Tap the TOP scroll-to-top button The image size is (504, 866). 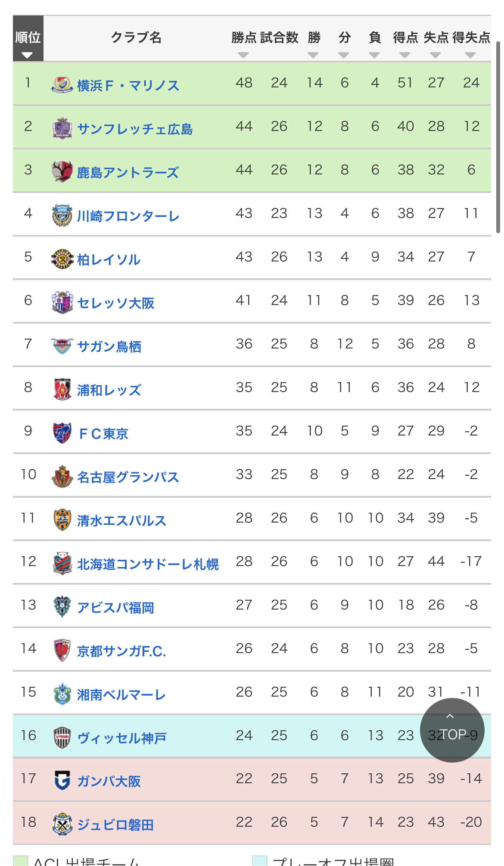[x=452, y=730]
